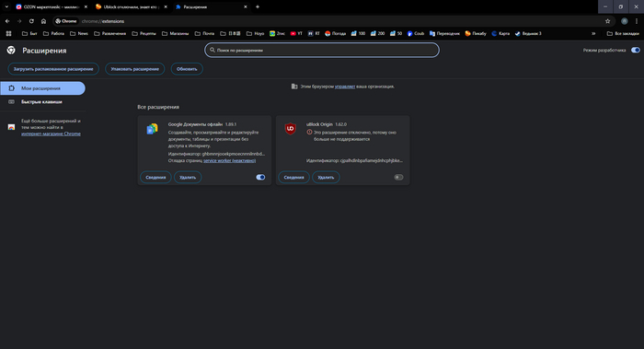
Task: Go forward to next page
Action: 19,21
